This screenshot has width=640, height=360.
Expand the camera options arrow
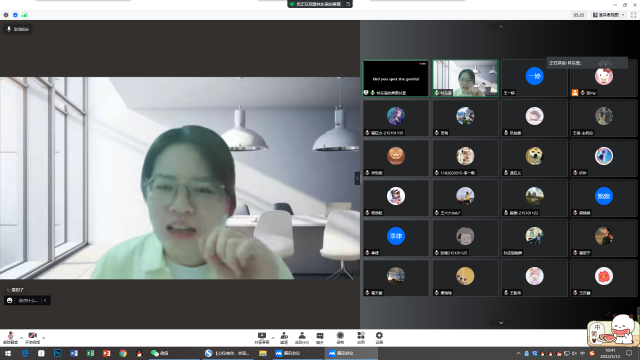pyautogui.click(x=44, y=338)
